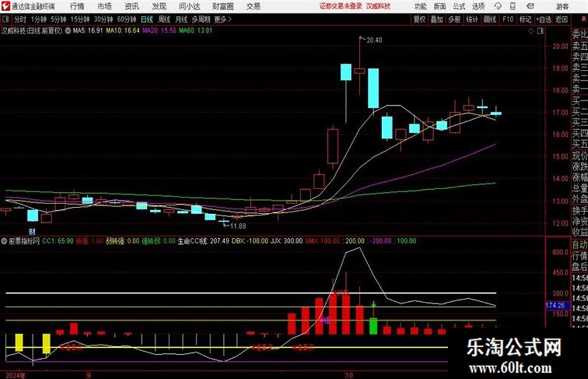This screenshot has height=379, width=588.
Task: Click the 自动 label in right side panel
Action: coord(580,245)
